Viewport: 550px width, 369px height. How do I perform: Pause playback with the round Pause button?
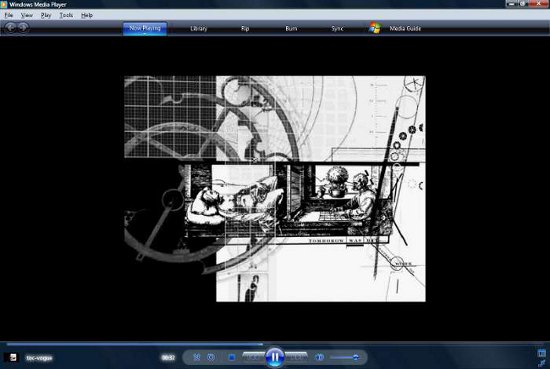tap(275, 357)
